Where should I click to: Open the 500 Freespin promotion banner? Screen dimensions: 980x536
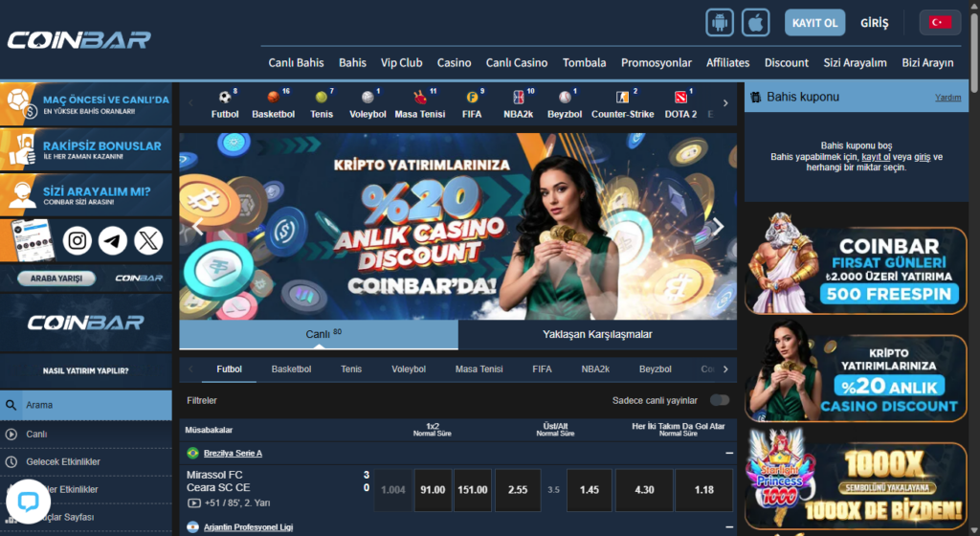pos(856,270)
